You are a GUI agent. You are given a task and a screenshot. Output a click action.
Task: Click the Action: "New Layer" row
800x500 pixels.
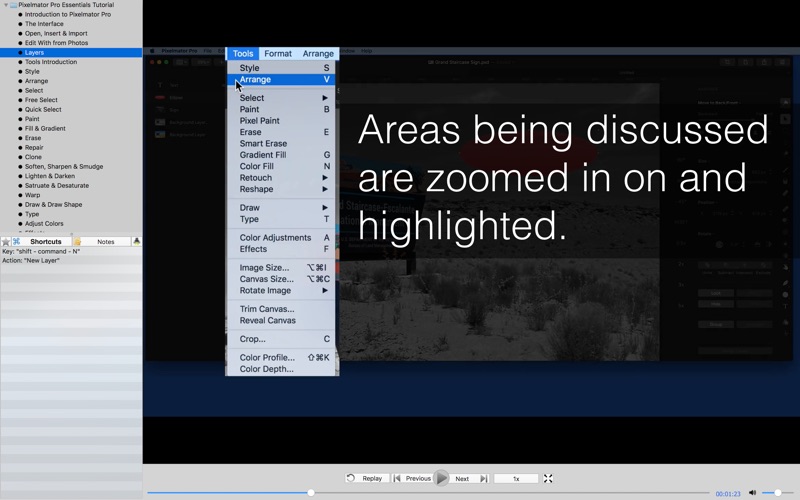pos(71,260)
